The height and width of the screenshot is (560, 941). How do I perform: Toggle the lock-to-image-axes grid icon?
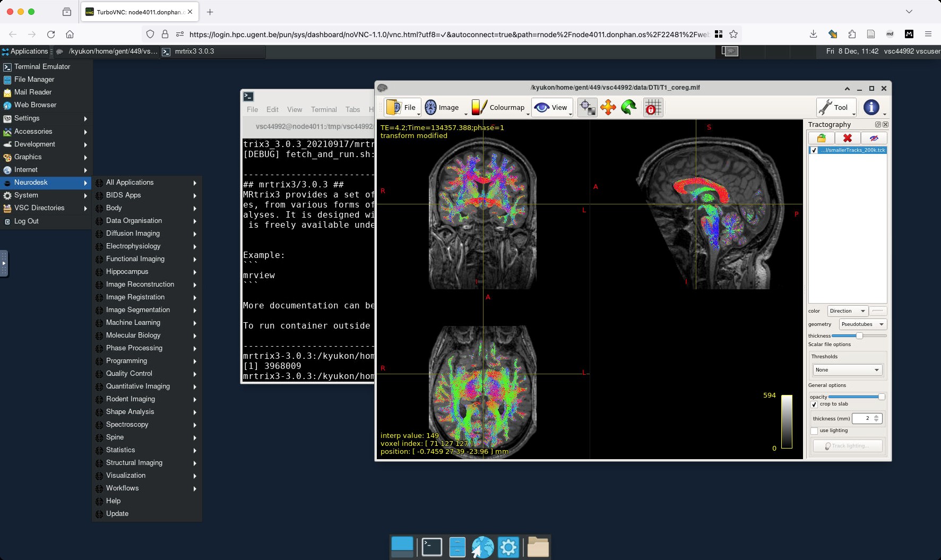653,107
